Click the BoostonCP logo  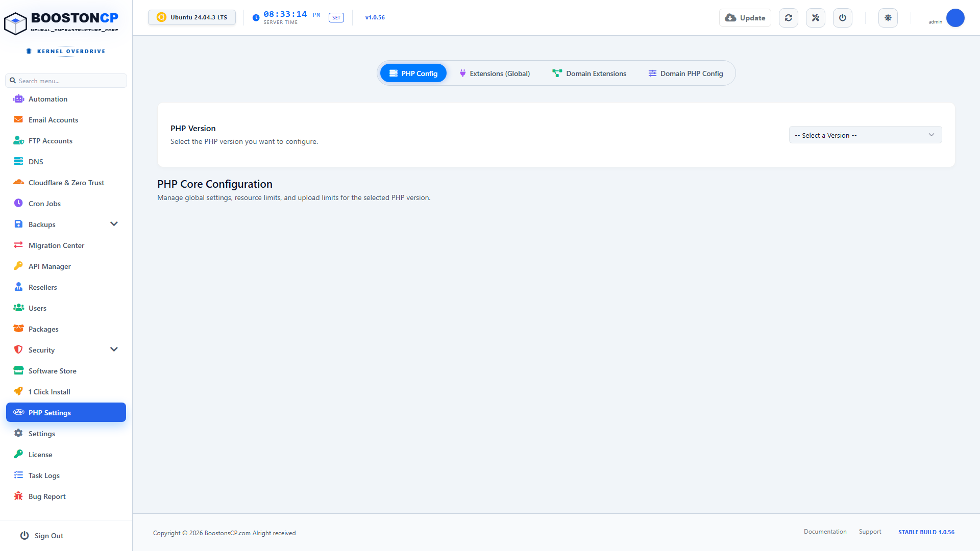(x=61, y=23)
